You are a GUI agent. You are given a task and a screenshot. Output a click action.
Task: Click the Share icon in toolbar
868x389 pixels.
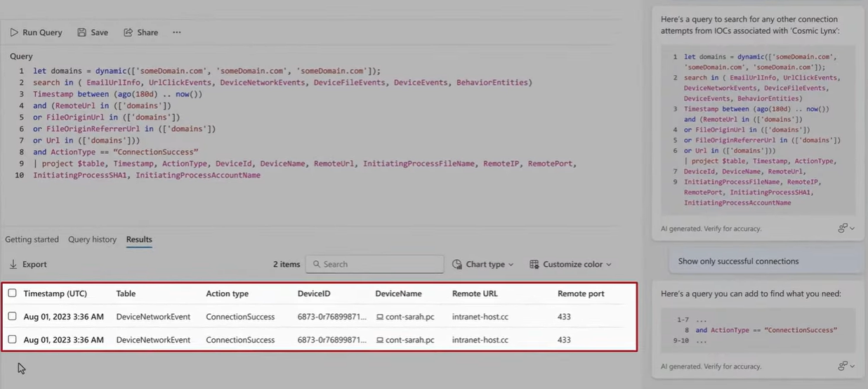[x=129, y=32]
